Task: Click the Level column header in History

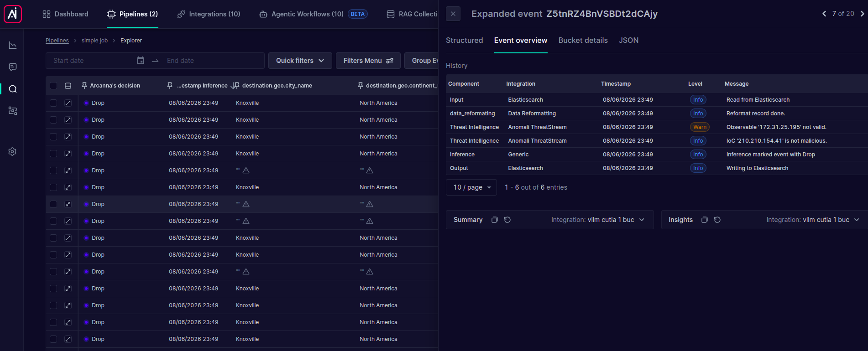Action: 695,84
